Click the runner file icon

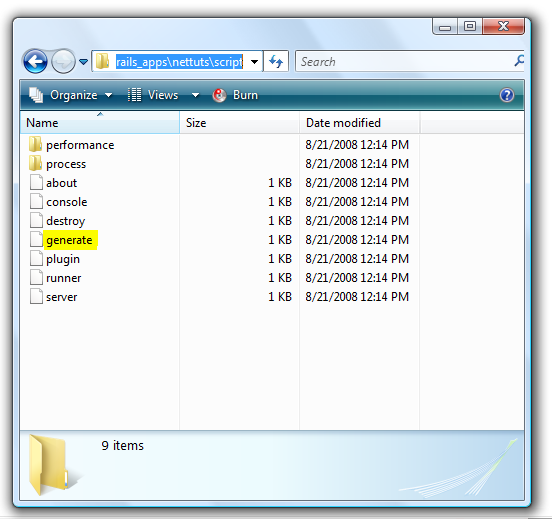[36, 277]
